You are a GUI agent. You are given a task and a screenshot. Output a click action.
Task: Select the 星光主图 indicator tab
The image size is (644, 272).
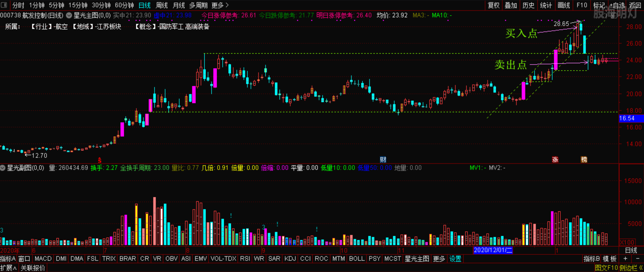[x=417, y=259]
